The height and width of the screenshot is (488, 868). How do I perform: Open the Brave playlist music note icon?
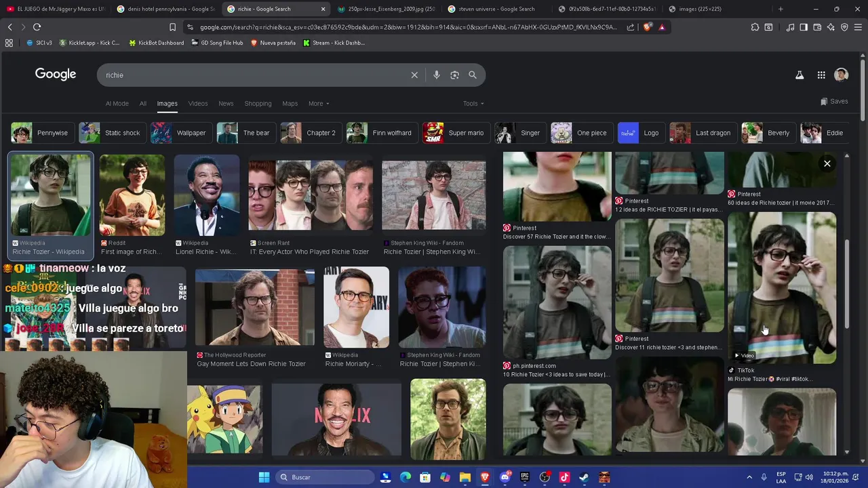(x=790, y=27)
